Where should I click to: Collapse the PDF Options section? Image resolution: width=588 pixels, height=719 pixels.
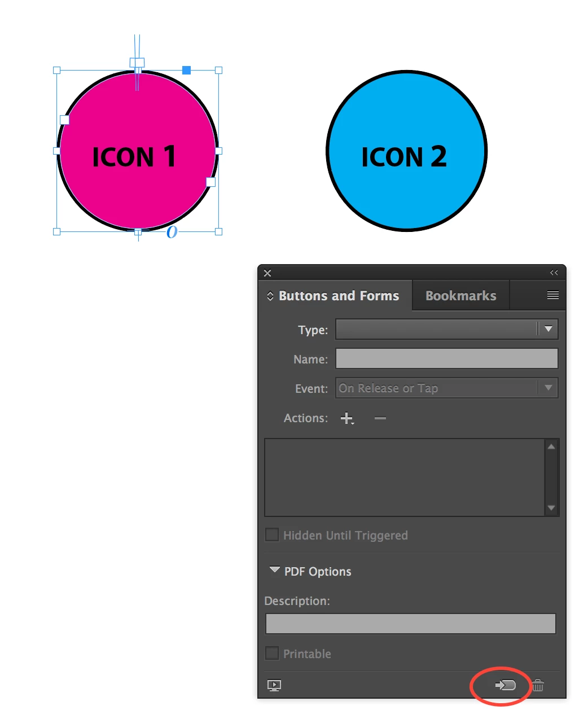275,570
